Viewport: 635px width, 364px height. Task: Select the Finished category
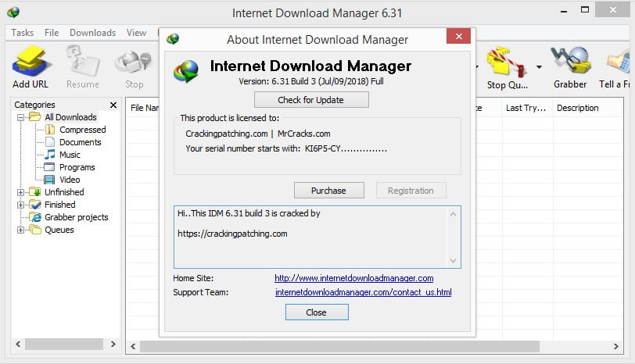[x=60, y=205]
